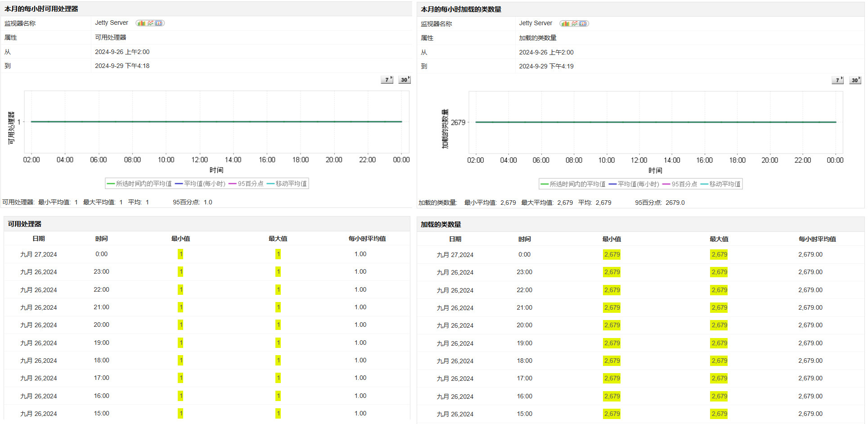
Task: Click line graph icon in loaded classes panel
Action: pyautogui.click(x=574, y=23)
